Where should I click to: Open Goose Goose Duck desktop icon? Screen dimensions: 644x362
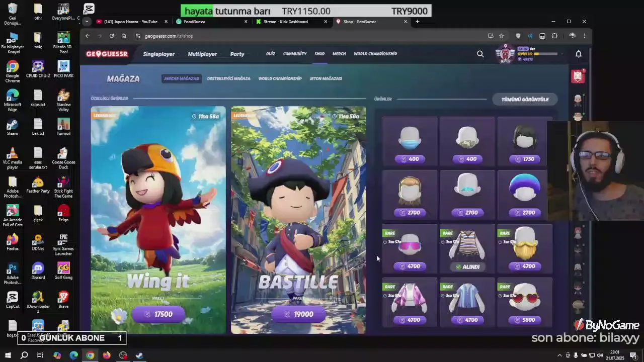(x=63, y=158)
